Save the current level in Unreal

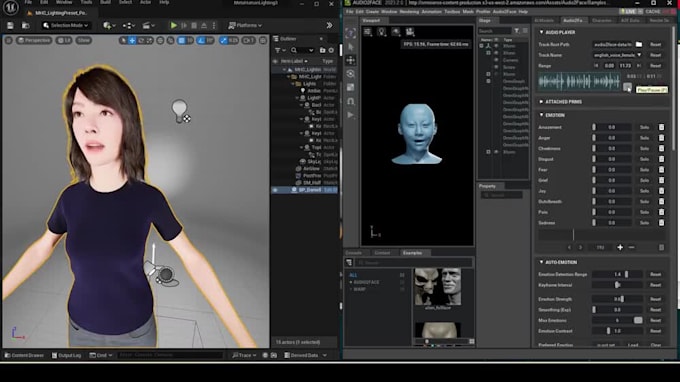(10, 26)
